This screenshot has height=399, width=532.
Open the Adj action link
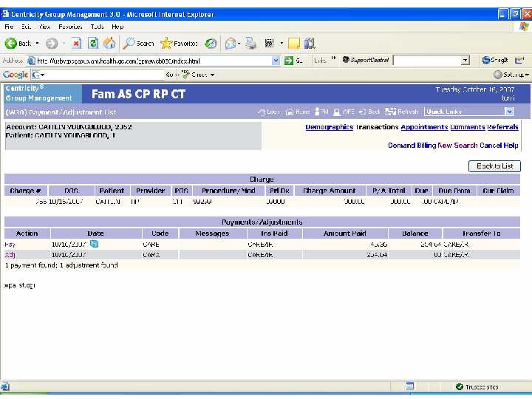click(x=10, y=255)
